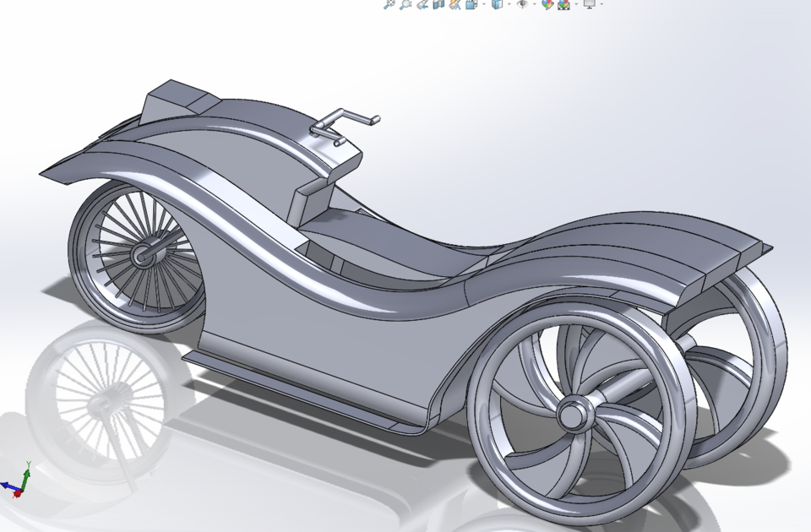Click the Dynamic Annotation Views icon

(x=454, y=7)
